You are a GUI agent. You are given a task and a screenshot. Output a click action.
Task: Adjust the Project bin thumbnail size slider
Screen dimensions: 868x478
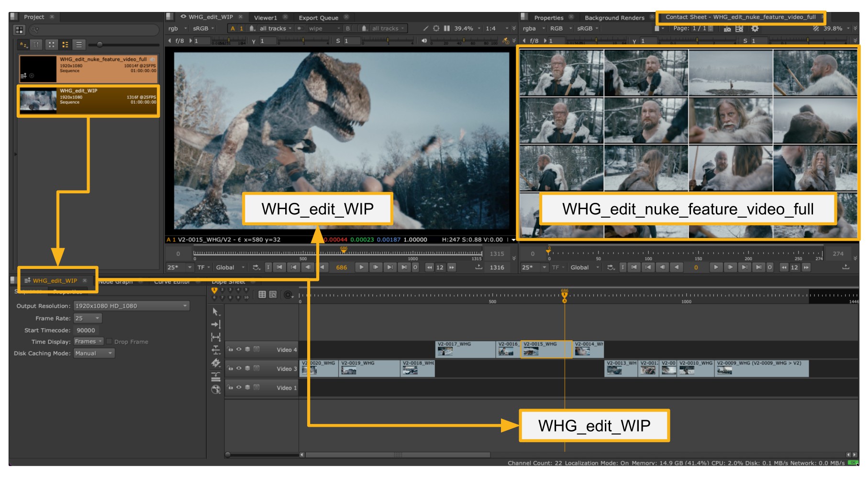[100, 44]
